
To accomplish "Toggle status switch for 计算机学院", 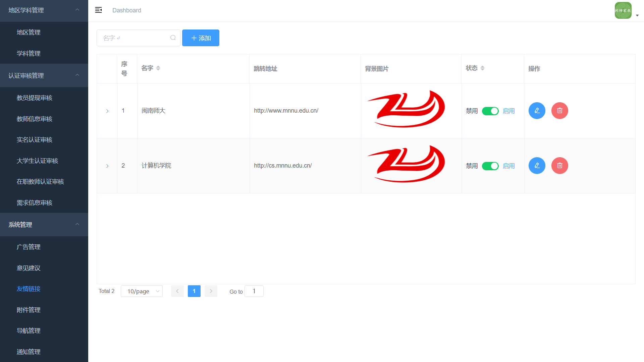I will [490, 166].
